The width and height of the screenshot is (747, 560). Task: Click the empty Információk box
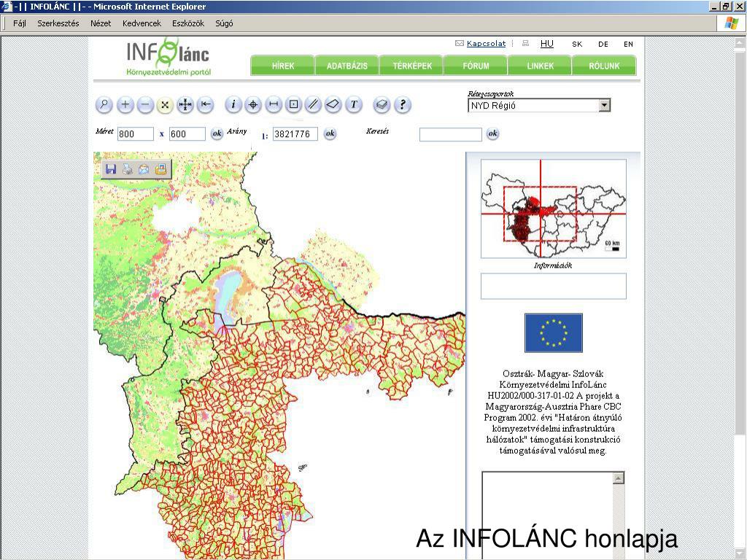[553, 286]
